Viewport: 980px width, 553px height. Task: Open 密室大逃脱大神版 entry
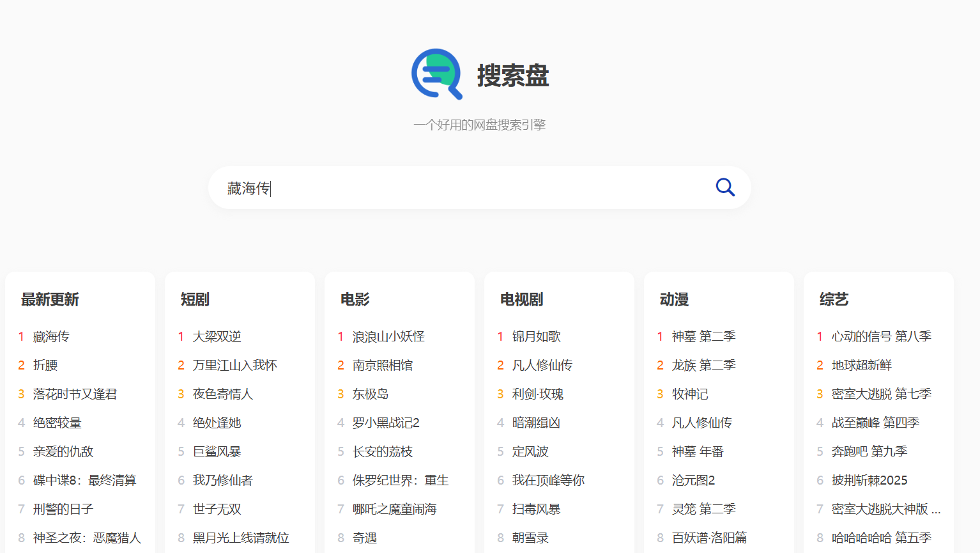click(x=886, y=509)
